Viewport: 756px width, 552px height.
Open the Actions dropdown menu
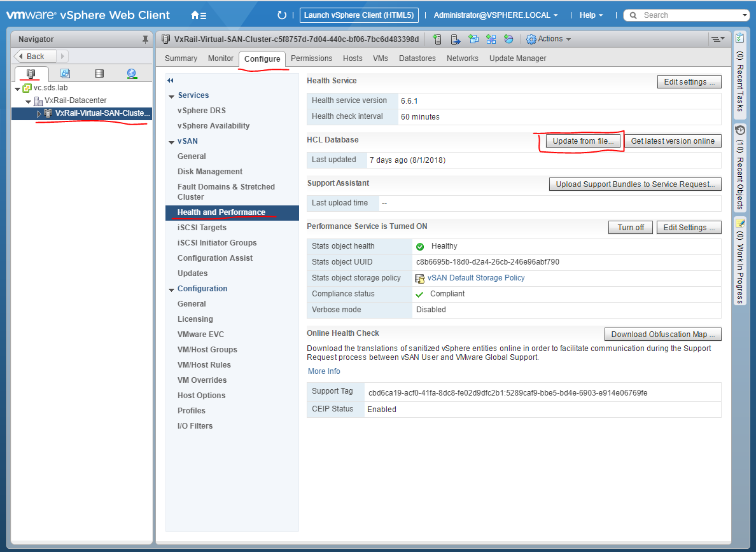549,39
